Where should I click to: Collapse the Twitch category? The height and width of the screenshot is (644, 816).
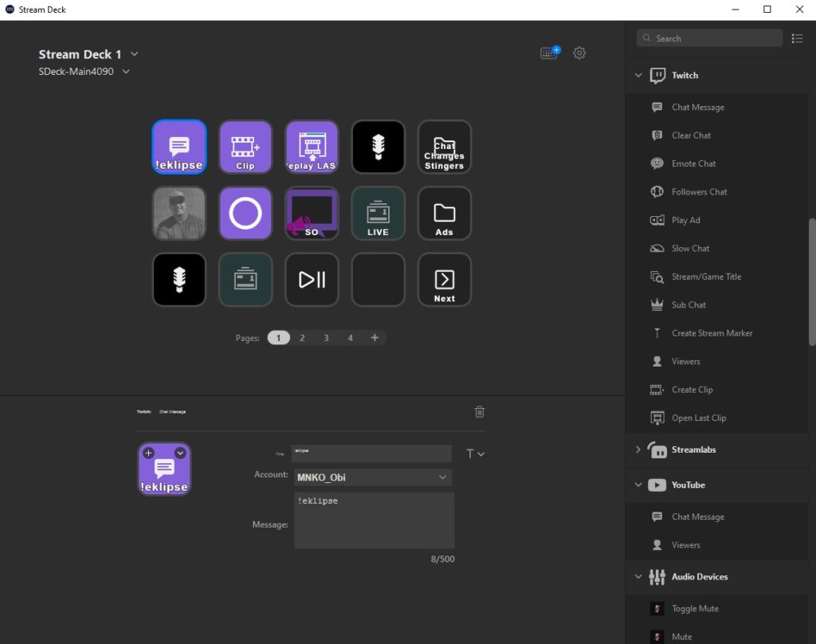(x=638, y=75)
